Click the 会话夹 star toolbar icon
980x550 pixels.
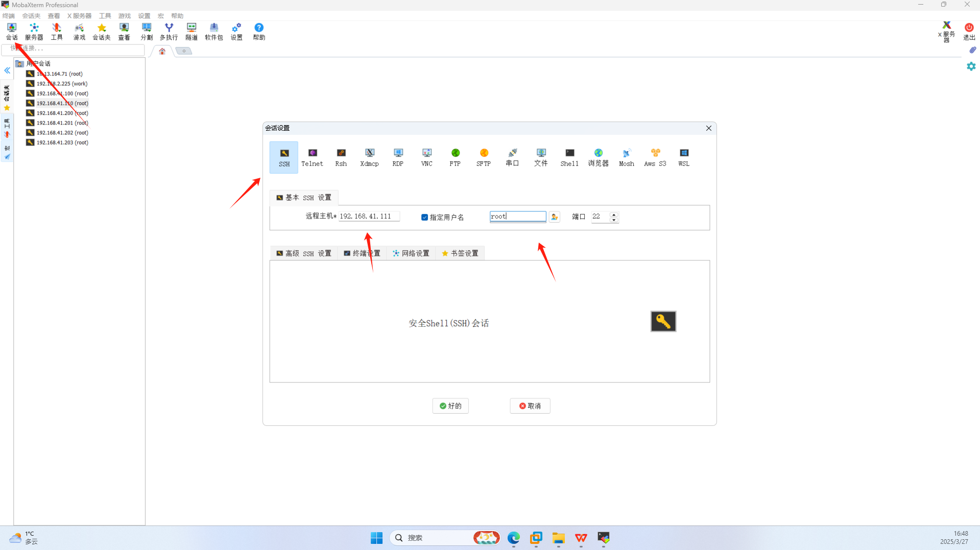tap(102, 31)
